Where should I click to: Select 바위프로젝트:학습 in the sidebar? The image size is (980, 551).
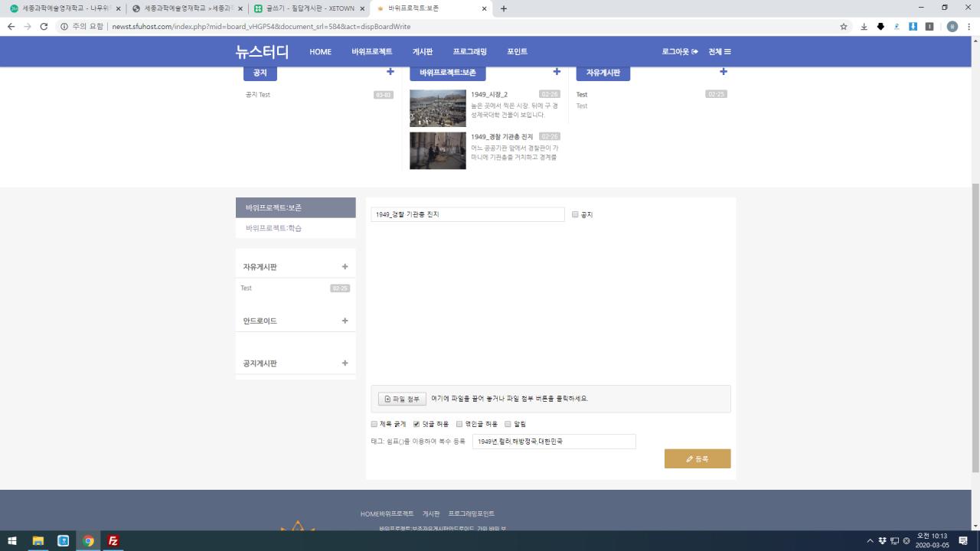pyautogui.click(x=296, y=228)
